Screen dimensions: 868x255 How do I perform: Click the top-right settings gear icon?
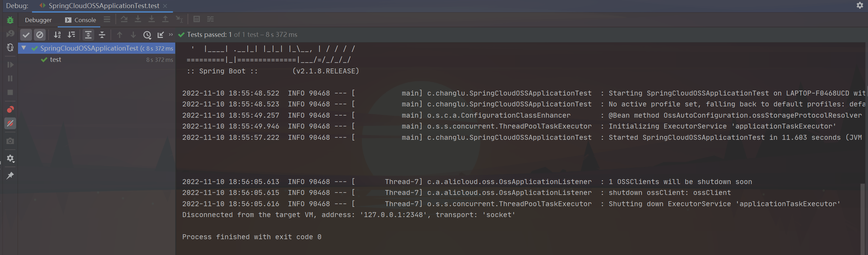coord(860,5)
